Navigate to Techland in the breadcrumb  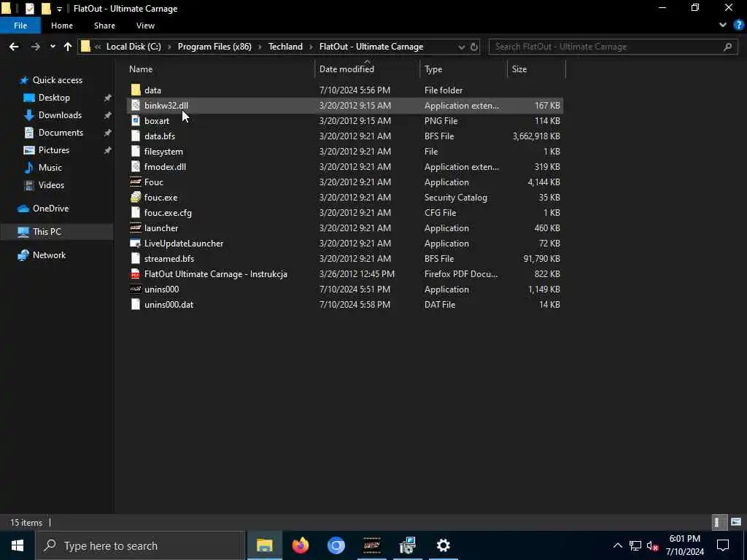(285, 47)
